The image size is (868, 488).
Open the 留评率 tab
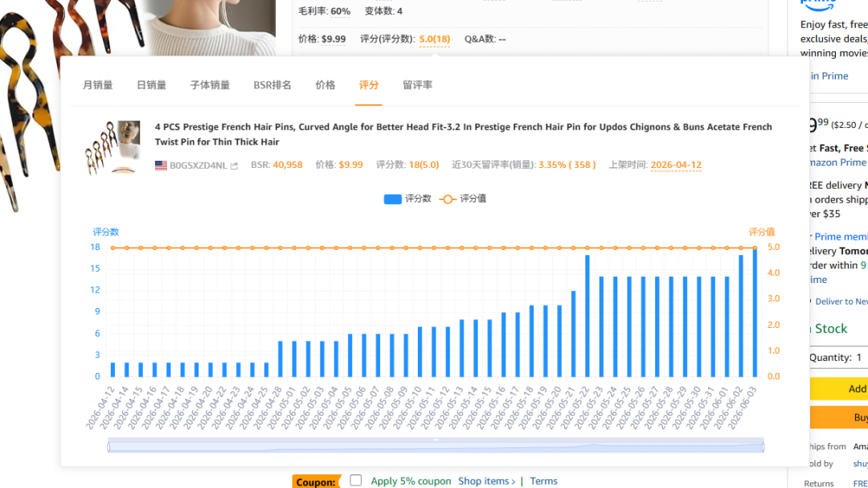click(x=417, y=84)
